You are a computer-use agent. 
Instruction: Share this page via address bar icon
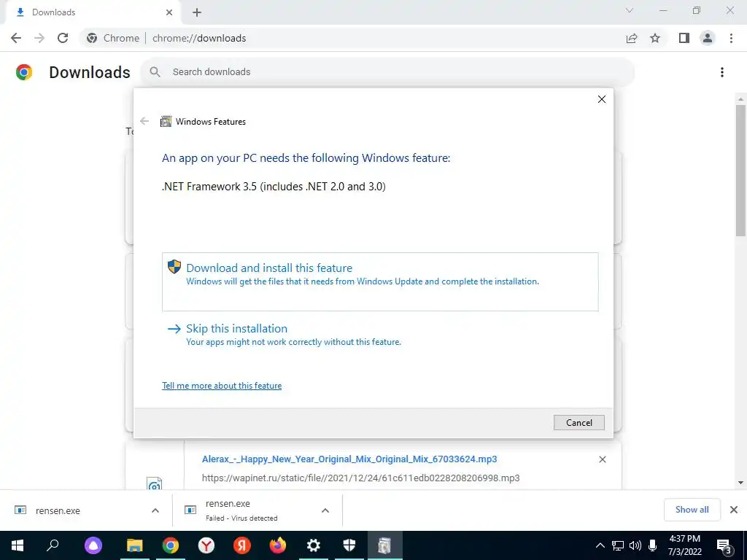coord(632,38)
